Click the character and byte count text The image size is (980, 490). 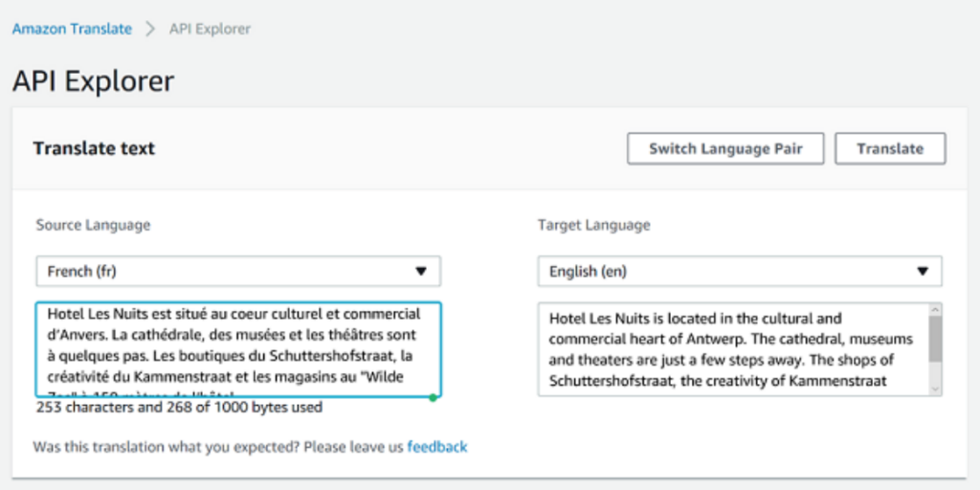(179, 407)
